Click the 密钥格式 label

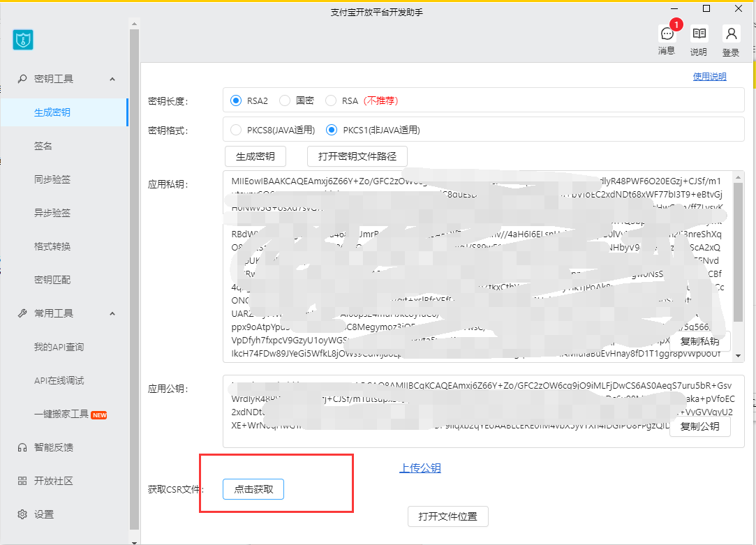coord(168,130)
